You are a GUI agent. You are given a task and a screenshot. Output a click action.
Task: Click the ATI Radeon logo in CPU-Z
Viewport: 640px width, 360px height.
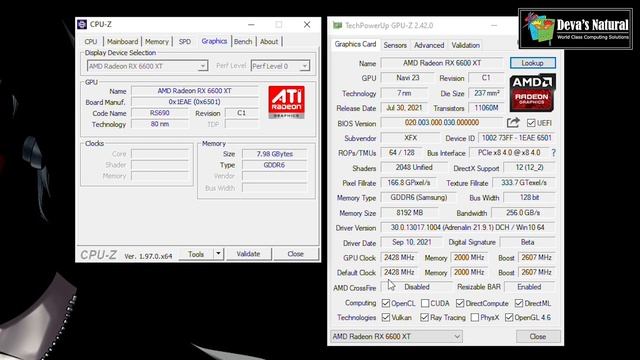tap(287, 102)
